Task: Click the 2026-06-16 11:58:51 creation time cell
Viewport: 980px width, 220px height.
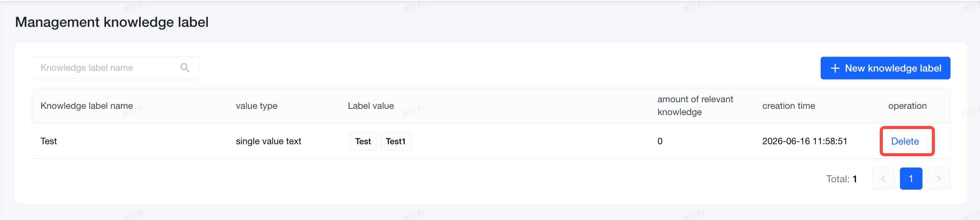Action: 805,141
